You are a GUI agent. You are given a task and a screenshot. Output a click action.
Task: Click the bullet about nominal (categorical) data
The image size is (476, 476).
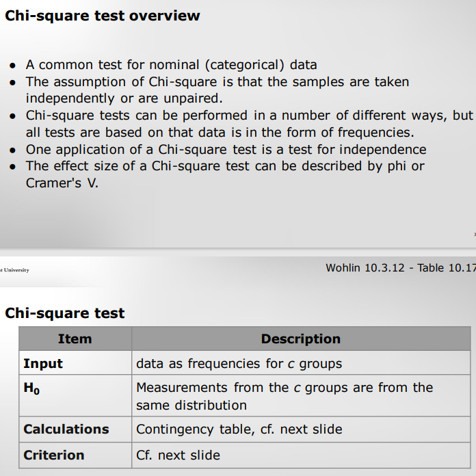point(171,66)
